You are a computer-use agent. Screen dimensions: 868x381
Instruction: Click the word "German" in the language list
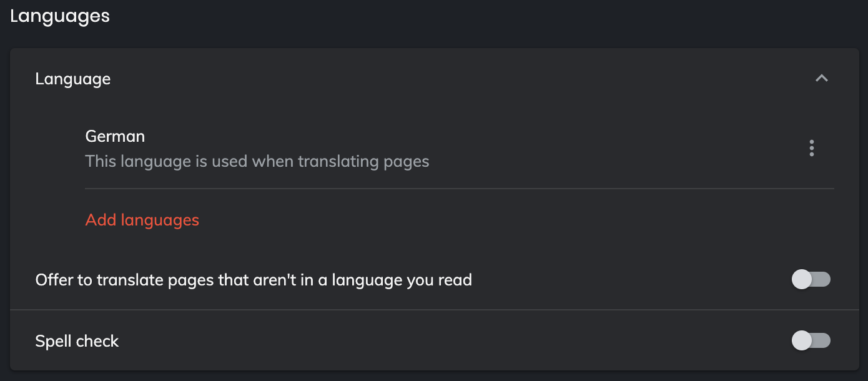point(115,136)
